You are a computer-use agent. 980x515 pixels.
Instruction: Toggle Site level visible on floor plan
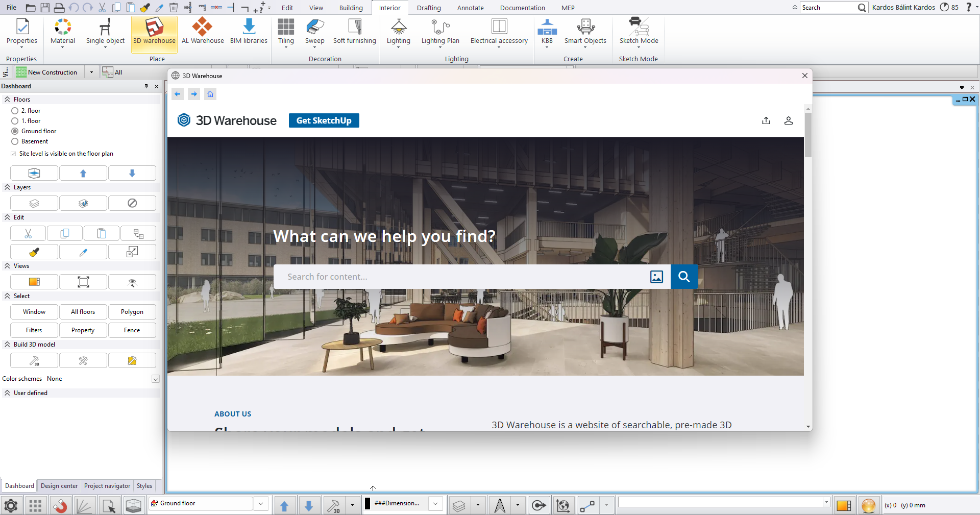point(13,154)
